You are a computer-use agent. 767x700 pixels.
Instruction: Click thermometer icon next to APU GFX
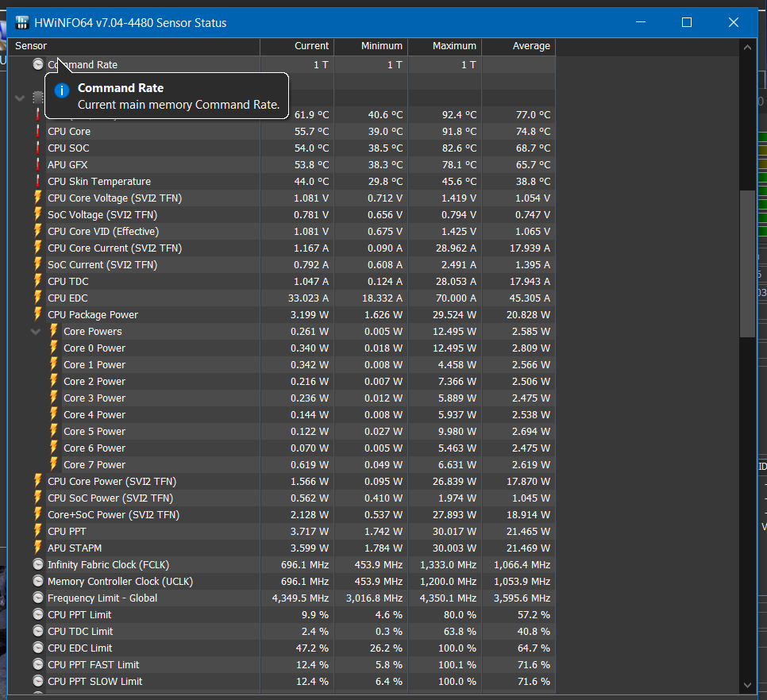point(37,164)
